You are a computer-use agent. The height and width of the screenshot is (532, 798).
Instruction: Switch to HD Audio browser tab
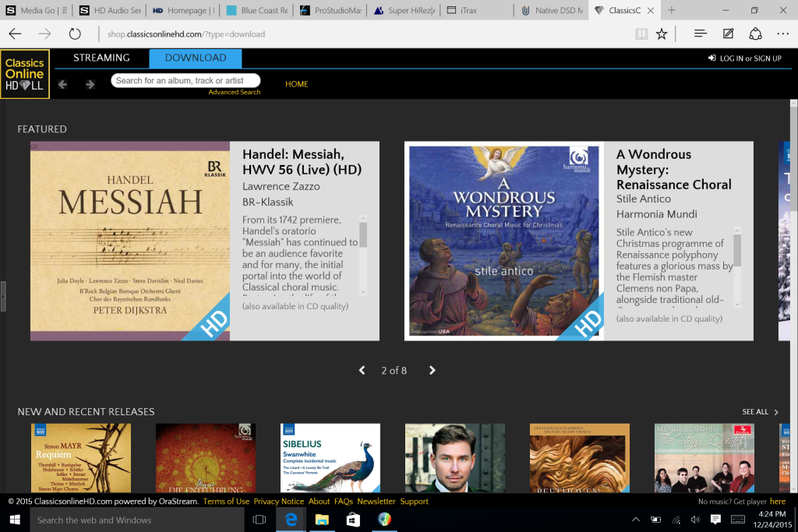(110, 10)
